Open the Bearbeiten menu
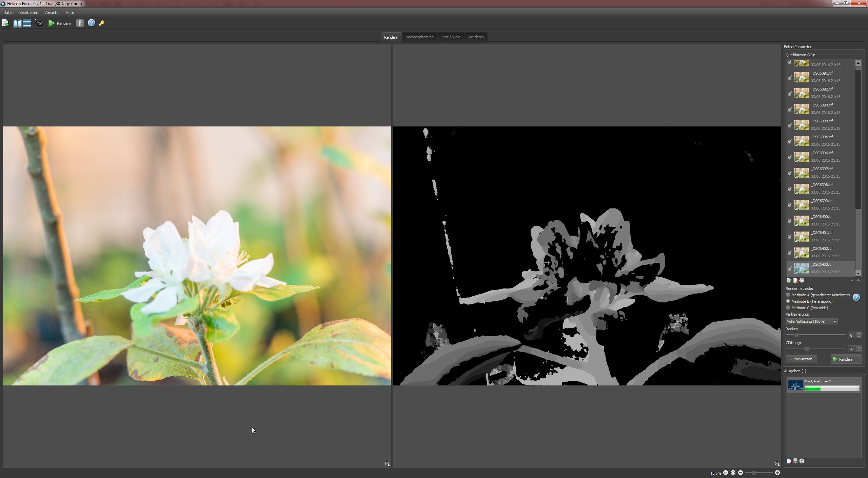This screenshot has height=478, width=868. tap(29, 13)
